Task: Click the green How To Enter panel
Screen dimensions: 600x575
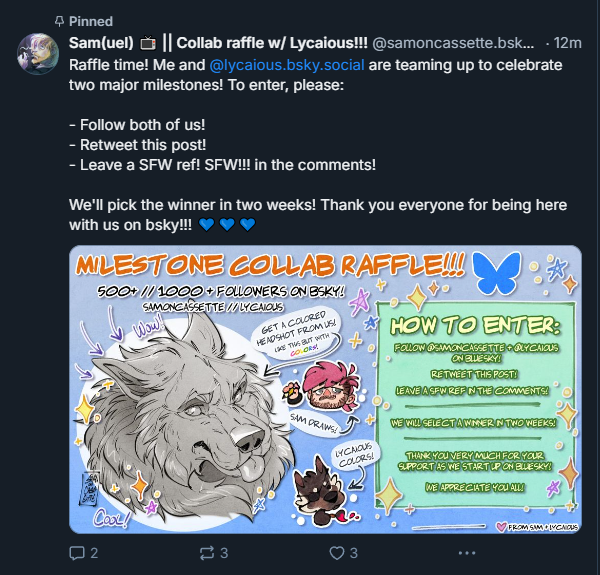Action: point(476,405)
